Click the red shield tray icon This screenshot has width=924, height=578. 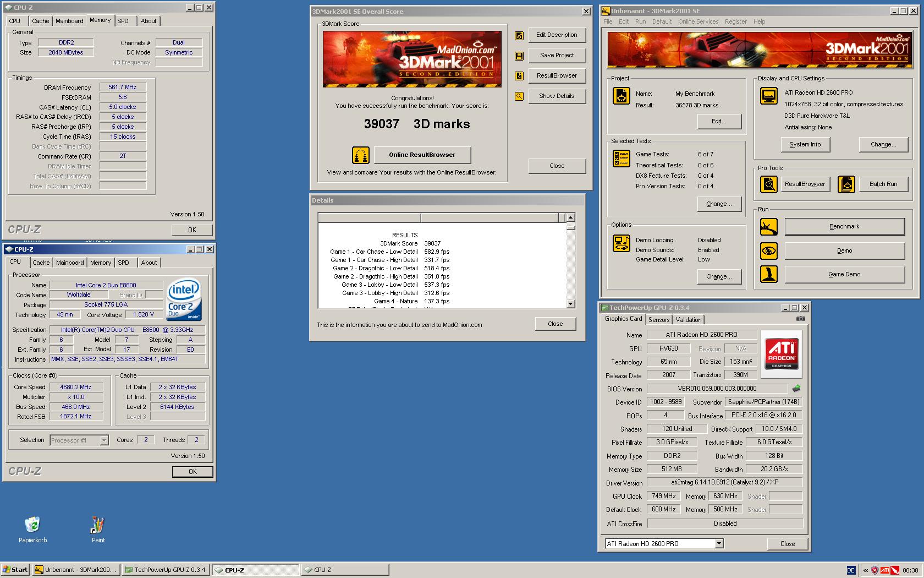click(x=875, y=570)
